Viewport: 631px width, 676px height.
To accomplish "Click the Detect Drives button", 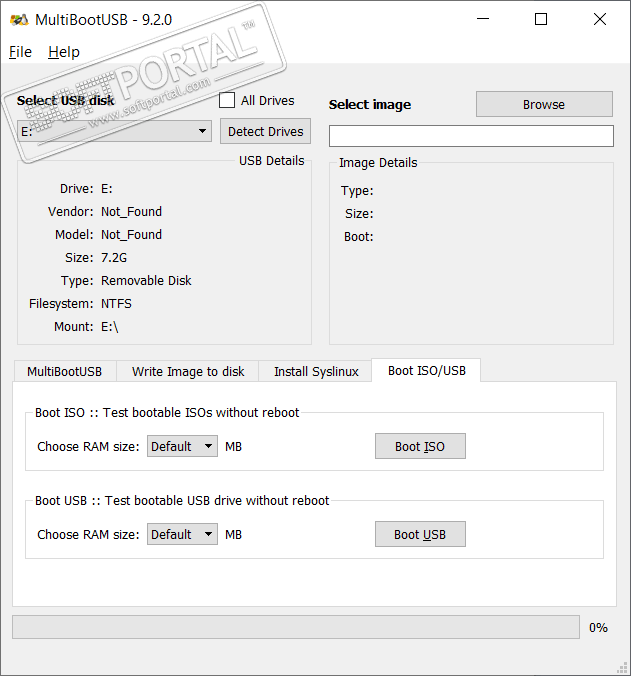I will [266, 131].
